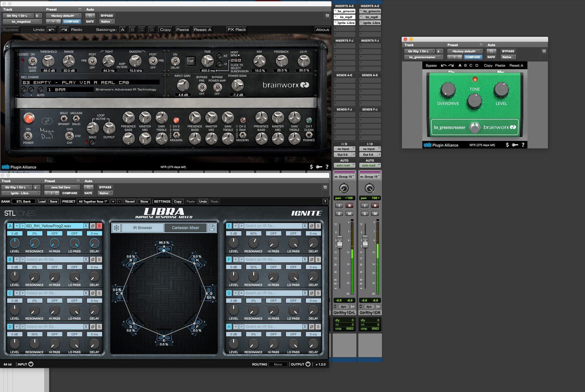Click the FX Rack button
585x392 pixels.
pos(237,30)
